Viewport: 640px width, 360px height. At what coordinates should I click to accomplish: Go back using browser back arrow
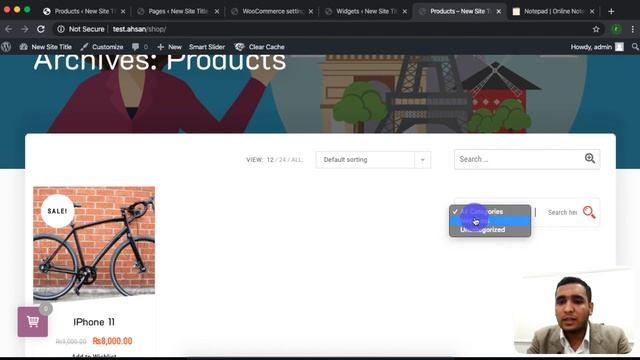[9, 29]
